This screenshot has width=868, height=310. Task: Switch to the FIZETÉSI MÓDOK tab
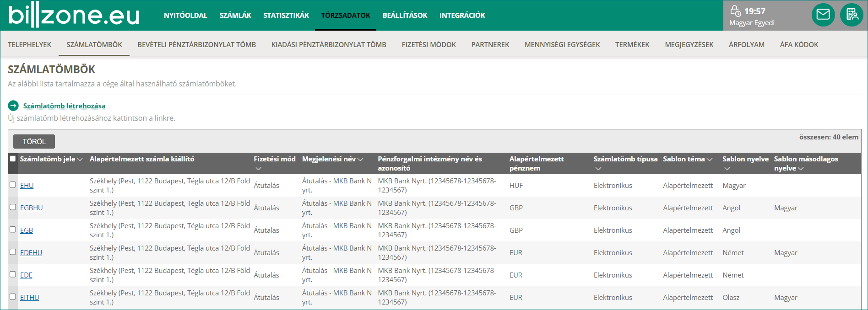point(429,44)
